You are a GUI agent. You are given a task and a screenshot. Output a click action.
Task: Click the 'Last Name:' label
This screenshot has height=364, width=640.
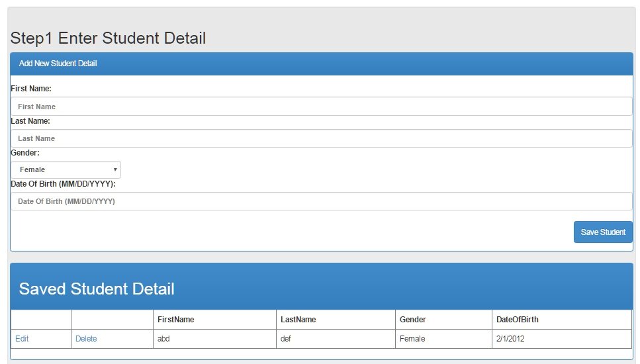pyautogui.click(x=30, y=121)
